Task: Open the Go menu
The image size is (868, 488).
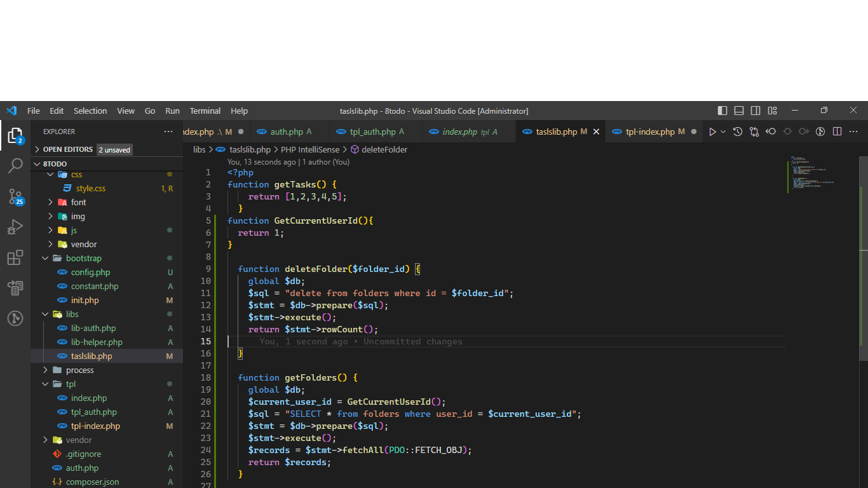Action: point(150,111)
